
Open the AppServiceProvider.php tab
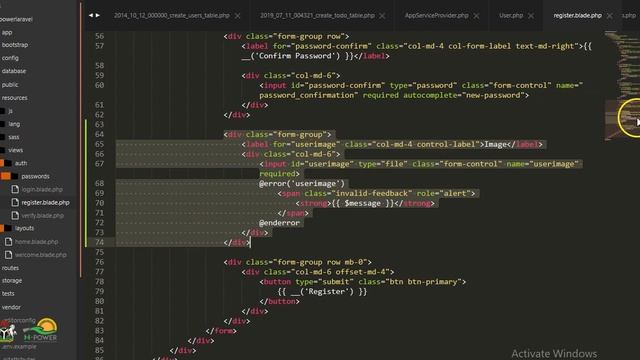pyautogui.click(x=436, y=16)
